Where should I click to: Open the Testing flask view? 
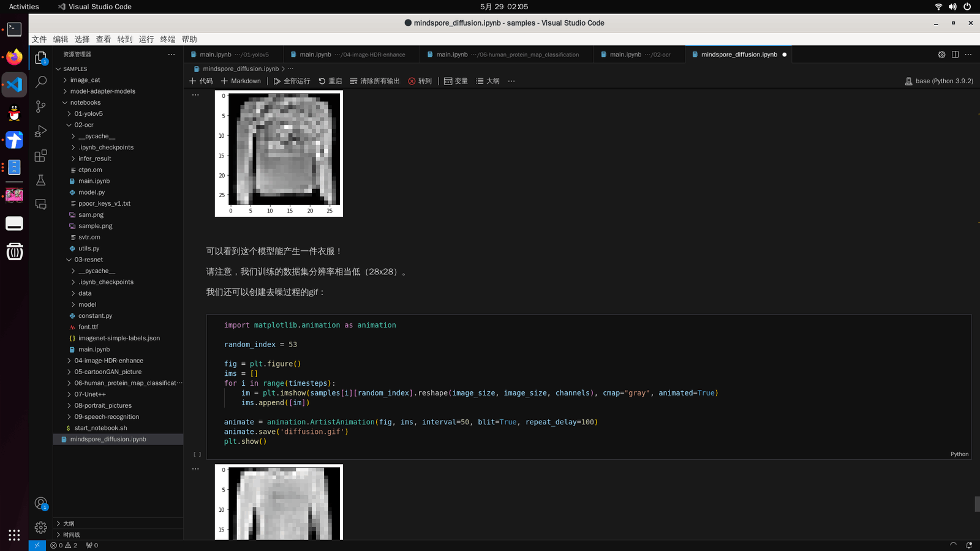point(41,180)
